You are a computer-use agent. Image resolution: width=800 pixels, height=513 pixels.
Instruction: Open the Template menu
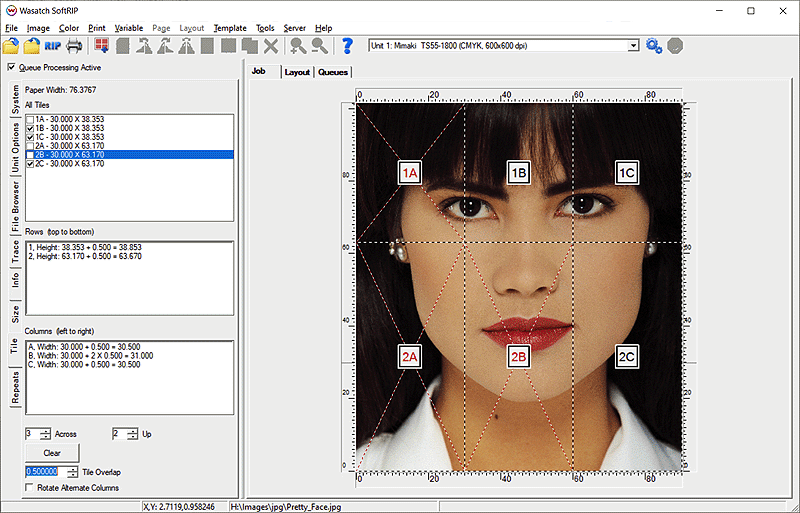230,28
